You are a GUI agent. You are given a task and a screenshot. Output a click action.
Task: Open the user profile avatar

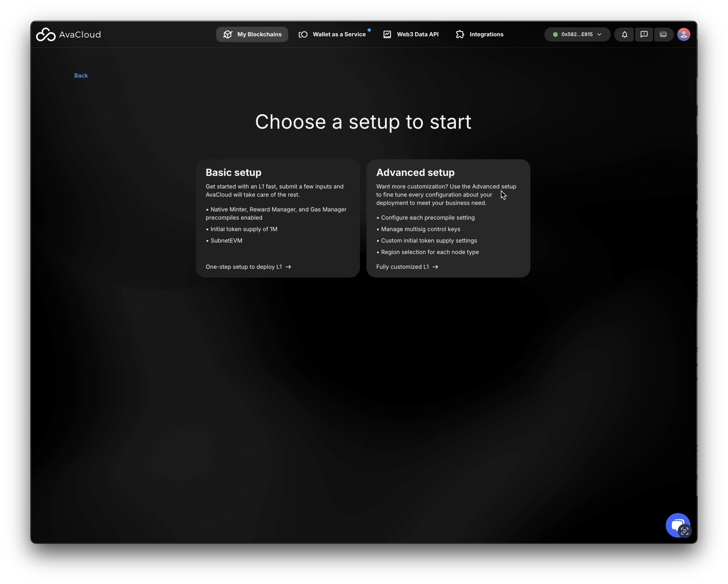[683, 34]
